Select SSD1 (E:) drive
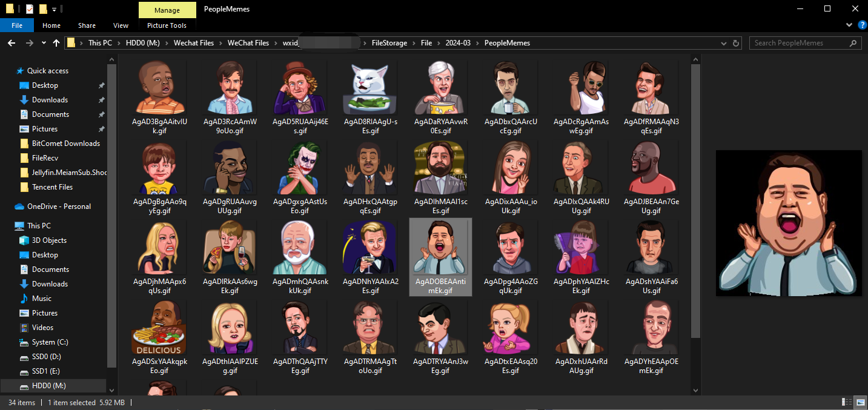The height and width of the screenshot is (410, 868). click(x=45, y=371)
